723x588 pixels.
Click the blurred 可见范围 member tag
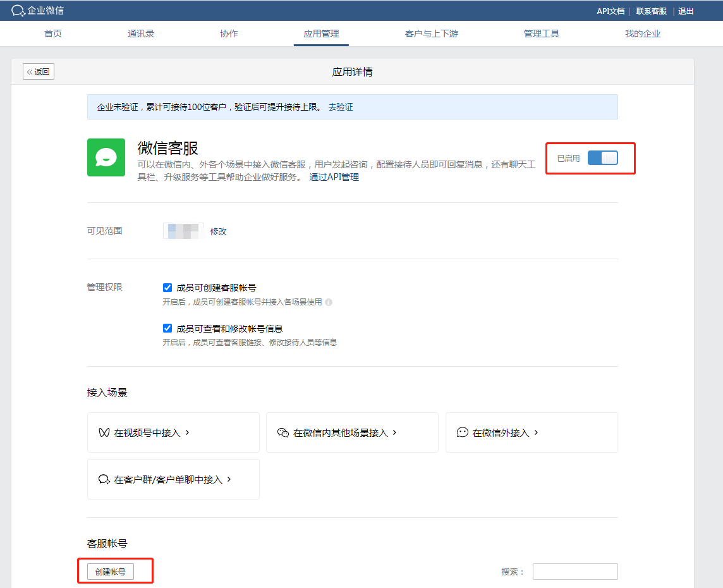pyautogui.click(x=183, y=231)
